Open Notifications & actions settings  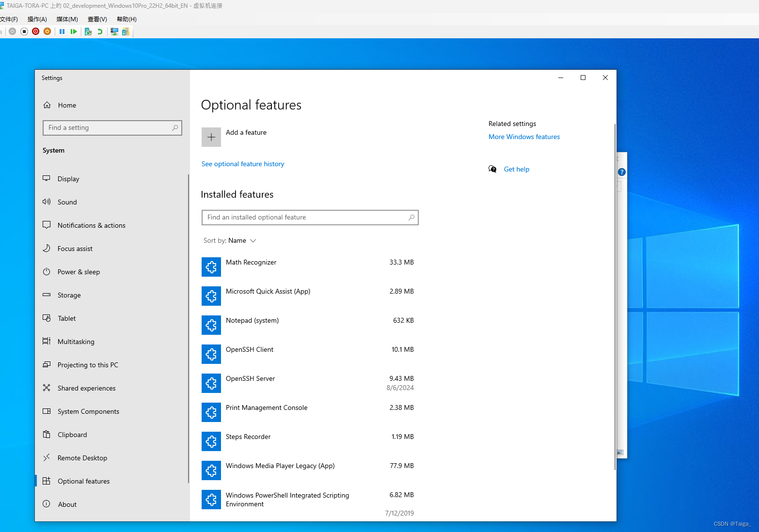112,225
